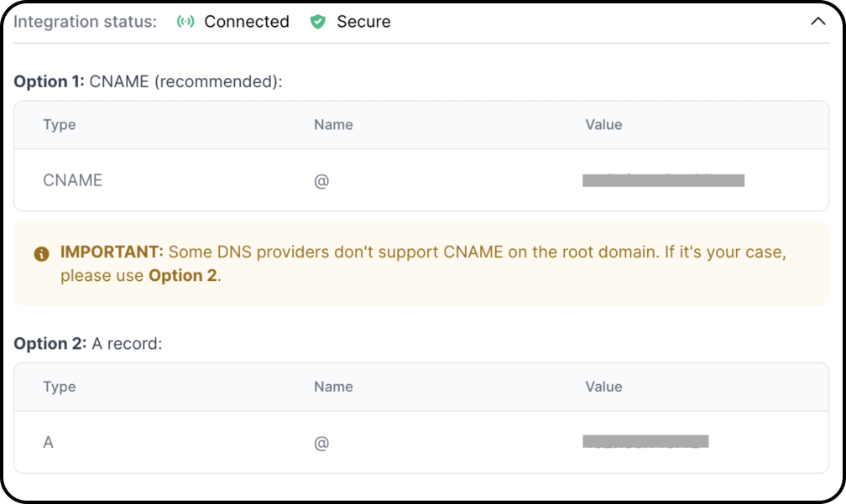Click the Integration status label
This screenshot has height=504, width=846.
86,22
